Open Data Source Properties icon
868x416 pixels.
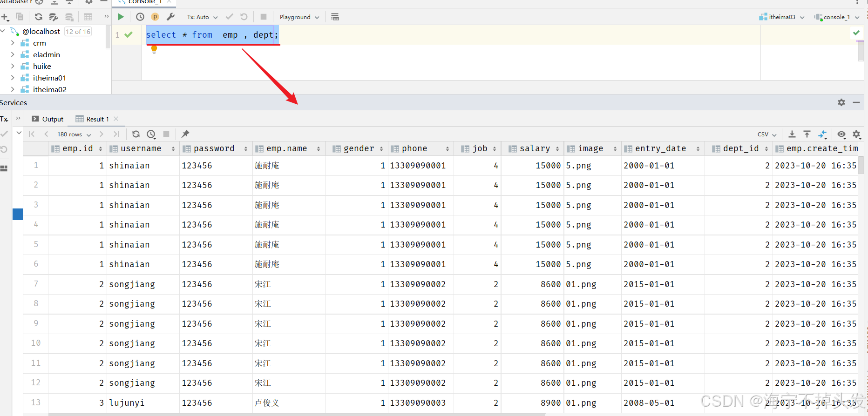(54, 17)
